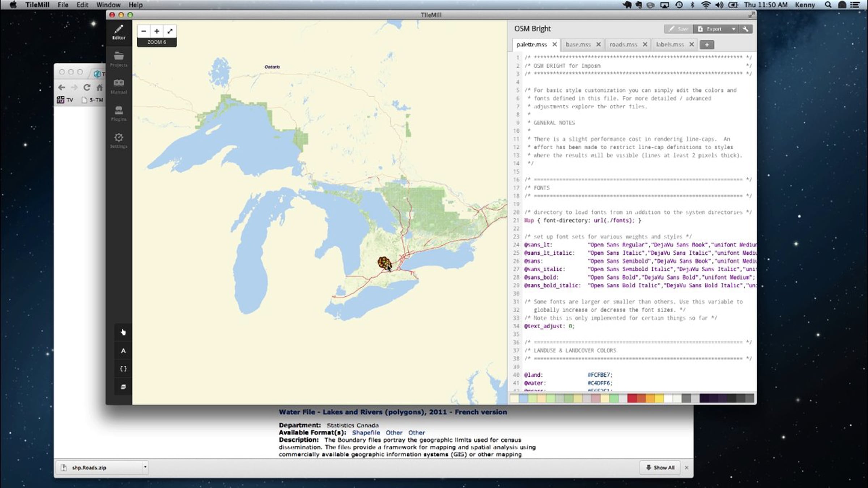
Task: Open the Time Machine menu bar icon
Action: tap(679, 5)
